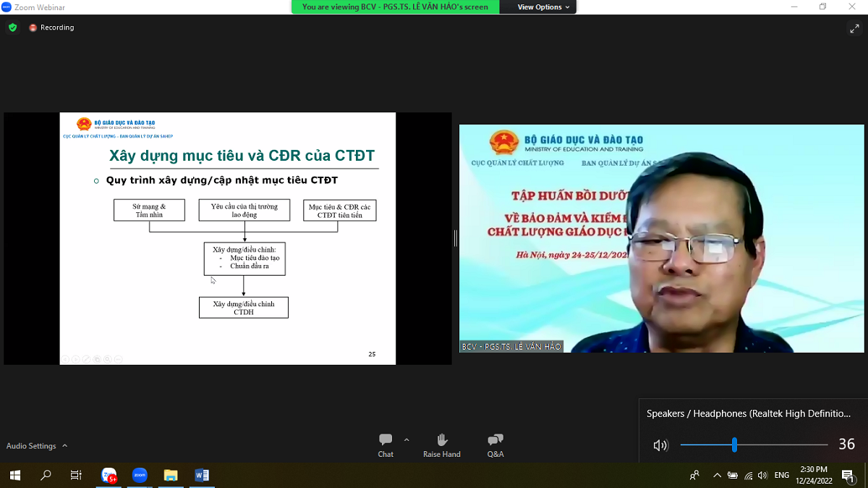Screen dimensions: 868x488
Task: Open File Explorer from the taskbar
Action: tap(171, 476)
